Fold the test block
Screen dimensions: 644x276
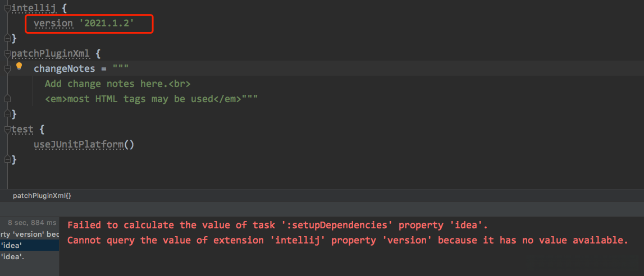pos(7,130)
